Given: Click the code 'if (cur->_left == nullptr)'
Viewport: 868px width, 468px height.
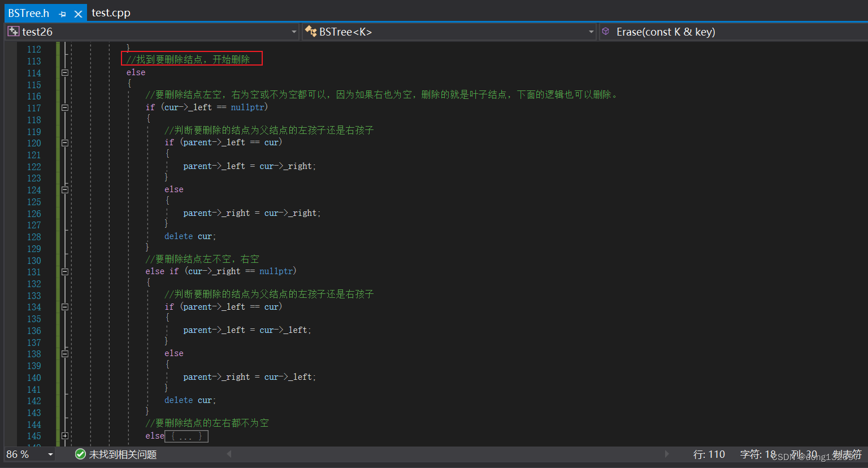Looking at the screenshot, I should click(207, 107).
